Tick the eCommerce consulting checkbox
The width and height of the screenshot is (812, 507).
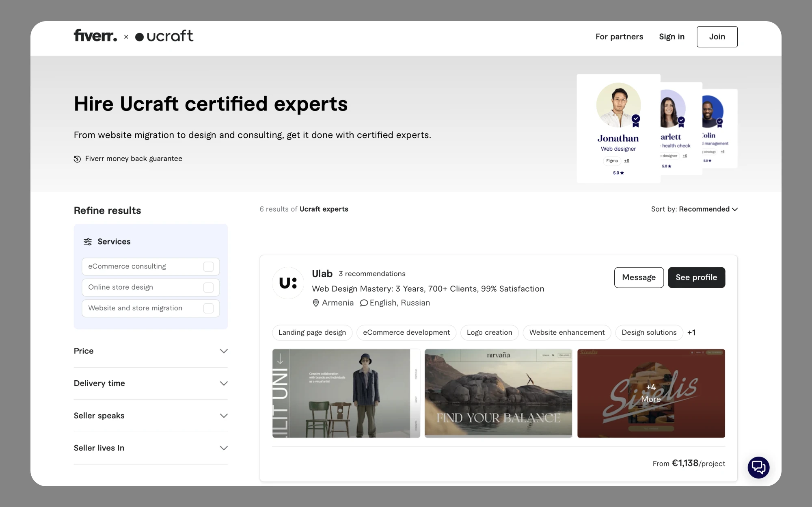coord(208,266)
